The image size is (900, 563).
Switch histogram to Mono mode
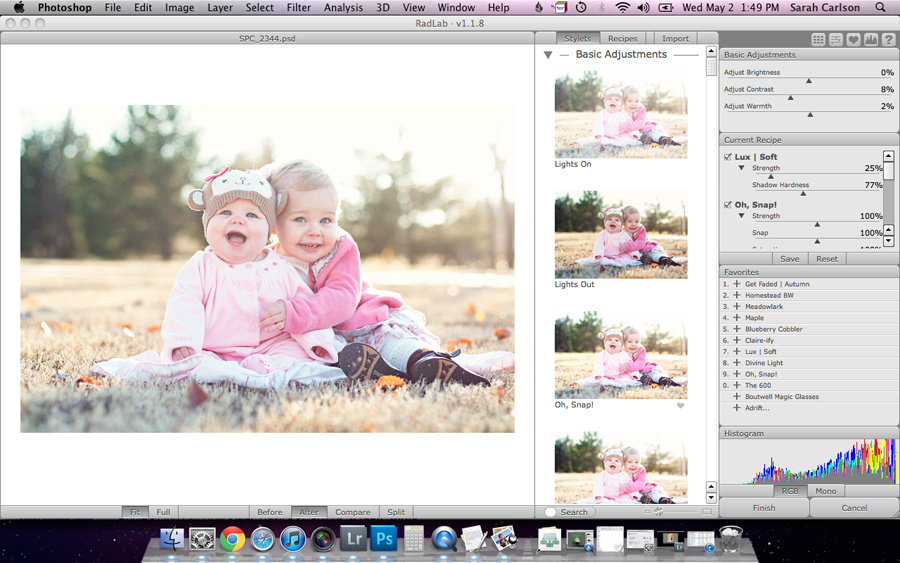point(825,491)
